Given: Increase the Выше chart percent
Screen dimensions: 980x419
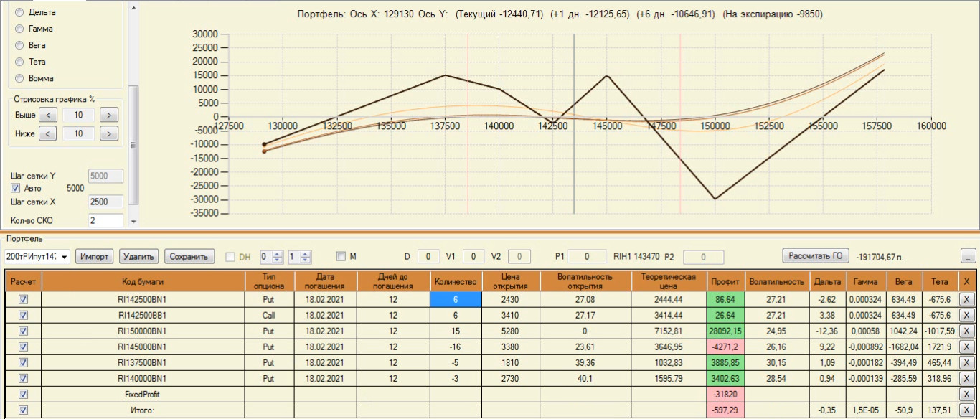Looking at the screenshot, I should pos(108,115).
